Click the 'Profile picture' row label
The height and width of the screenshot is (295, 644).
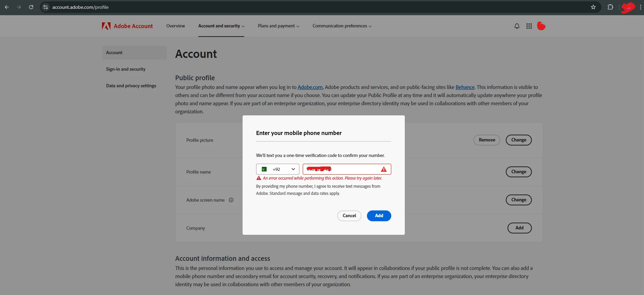[x=200, y=140]
